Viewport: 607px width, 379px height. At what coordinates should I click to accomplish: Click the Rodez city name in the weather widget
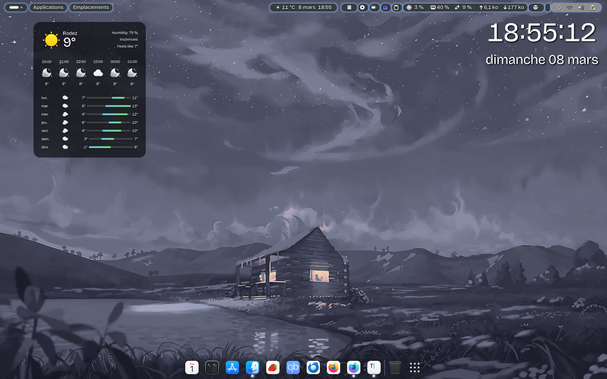70,33
